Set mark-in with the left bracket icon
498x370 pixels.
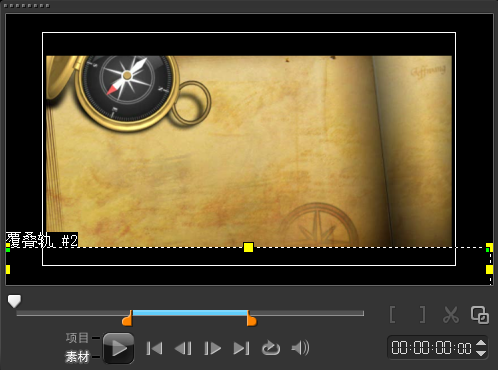(x=393, y=314)
